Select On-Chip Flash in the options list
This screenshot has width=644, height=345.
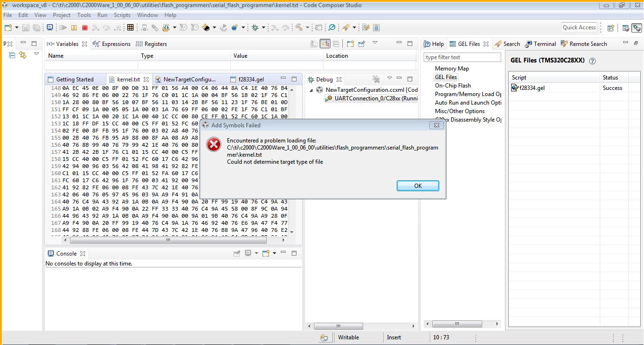[x=453, y=85]
